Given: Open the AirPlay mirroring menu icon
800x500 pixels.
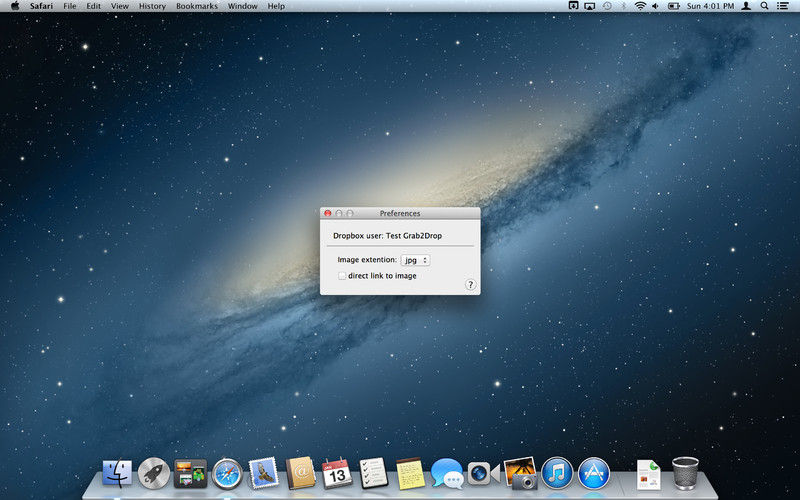Looking at the screenshot, I should [589, 6].
